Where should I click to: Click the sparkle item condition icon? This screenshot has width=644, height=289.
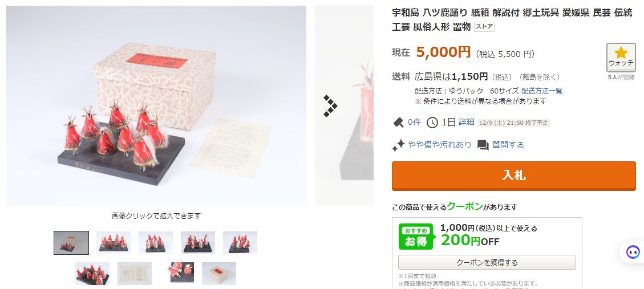398,145
